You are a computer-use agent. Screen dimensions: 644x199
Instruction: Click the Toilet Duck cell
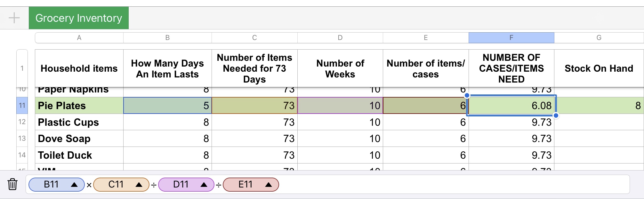tap(79, 155)
